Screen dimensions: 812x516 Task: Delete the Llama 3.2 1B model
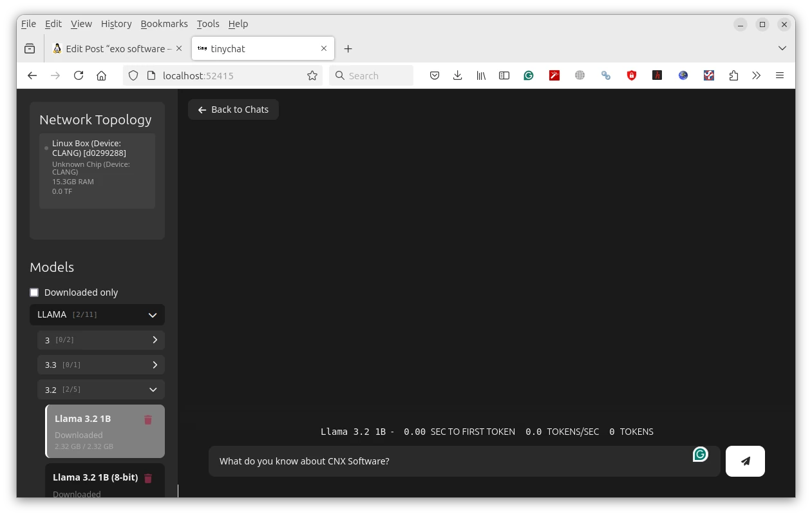[x=147, y=419]
